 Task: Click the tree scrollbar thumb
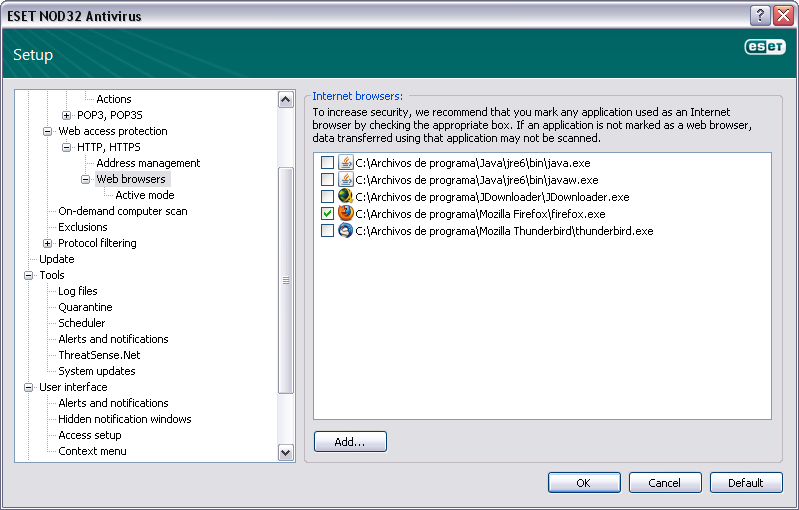pyautogui.click(x=286, y=280)
